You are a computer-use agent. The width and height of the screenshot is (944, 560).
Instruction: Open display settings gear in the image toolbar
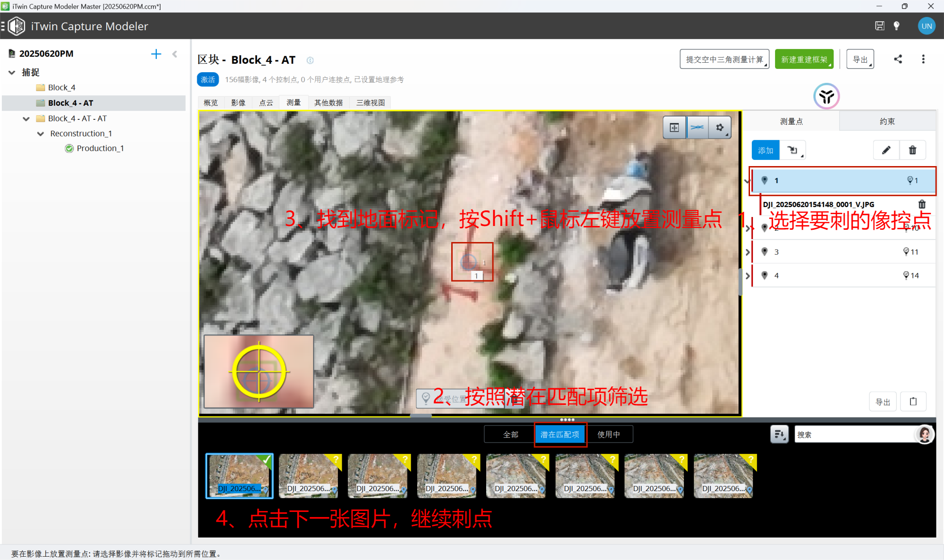720,127
